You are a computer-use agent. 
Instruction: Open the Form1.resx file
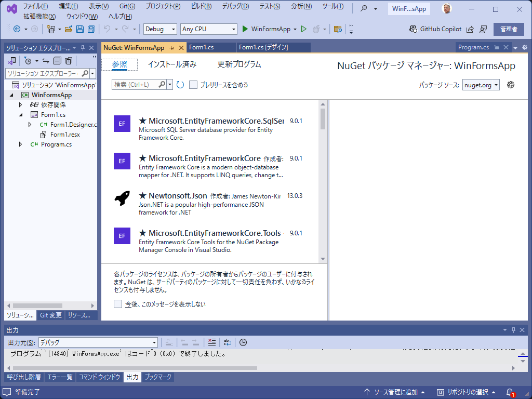[x=65, y=135]
